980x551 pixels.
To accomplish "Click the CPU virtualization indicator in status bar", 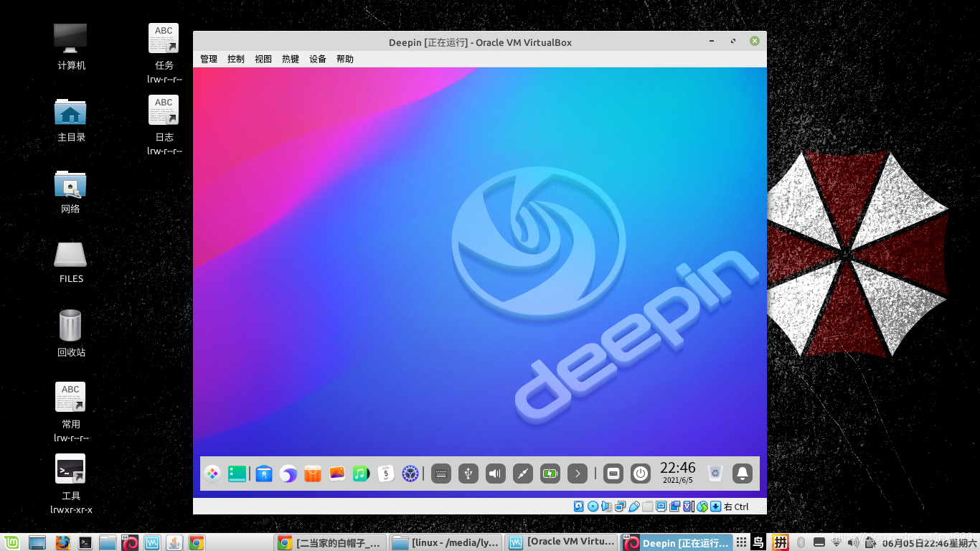I will (688, 507).
